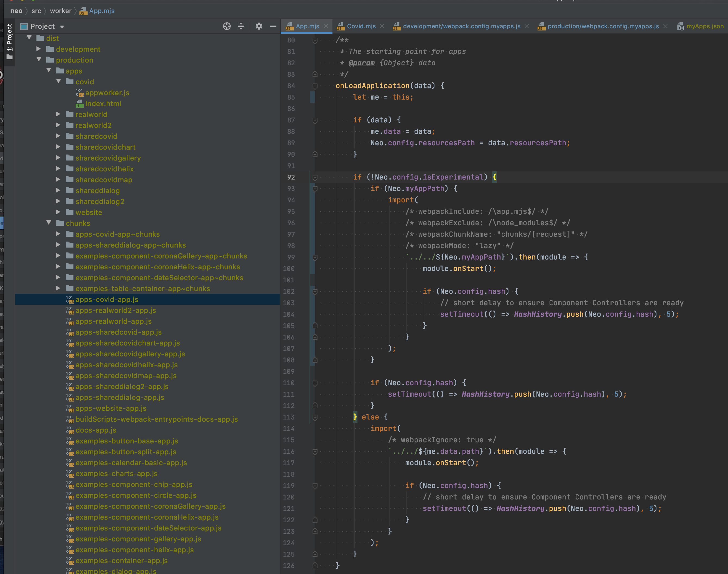Select buildScripts-webpack-entrypoints-docs-app.js file
728x574 pixels.
coord(157,419)
